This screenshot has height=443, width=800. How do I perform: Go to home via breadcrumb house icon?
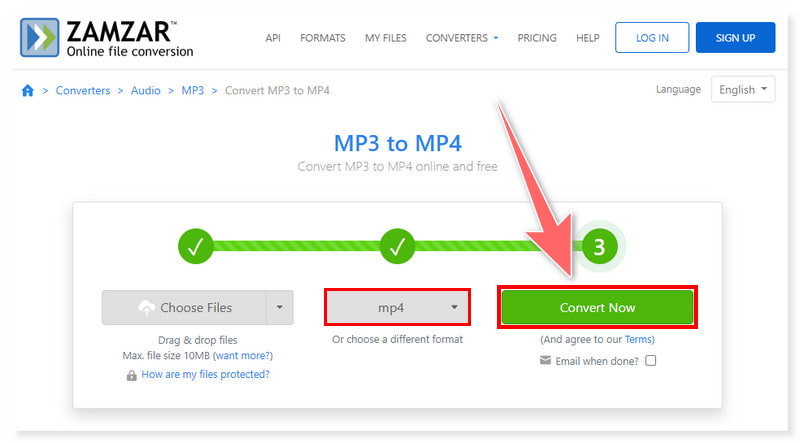tap(28, 91)
